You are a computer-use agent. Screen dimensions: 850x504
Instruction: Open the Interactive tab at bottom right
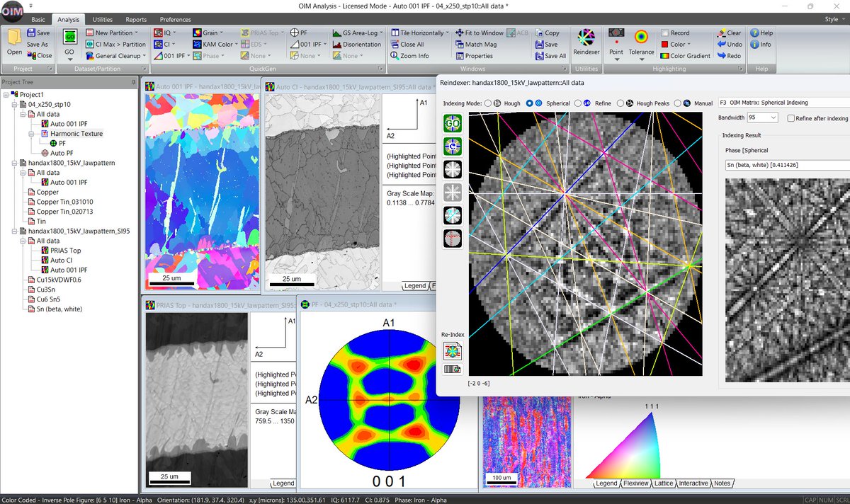(693, 483)
